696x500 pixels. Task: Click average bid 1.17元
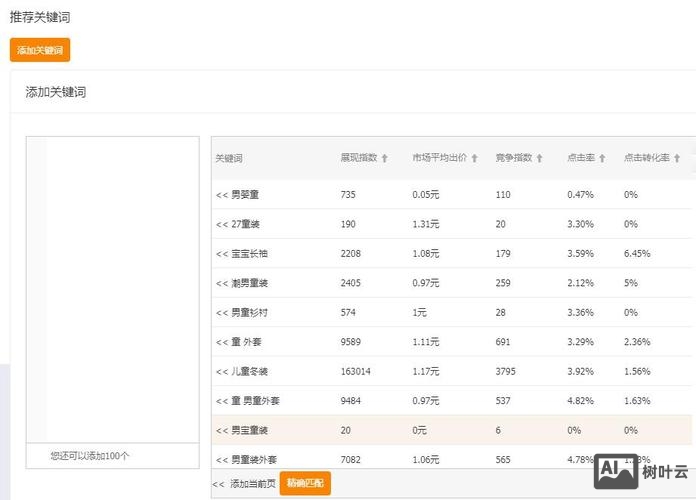(426, 371)
